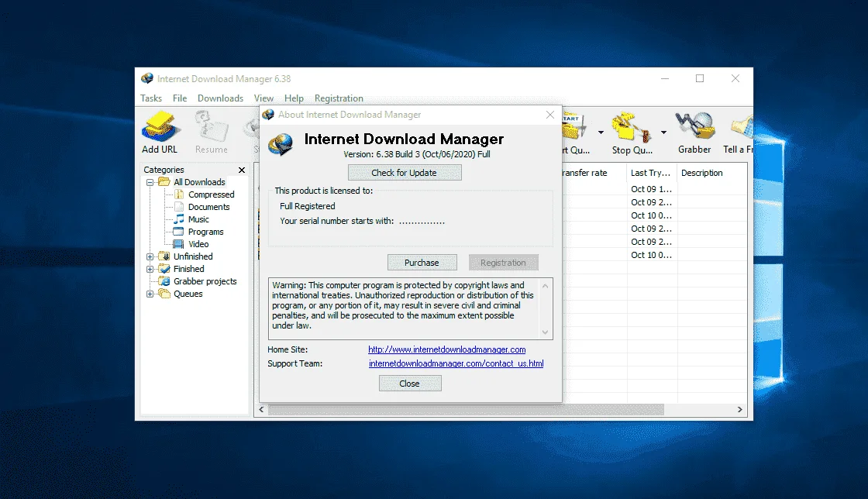The width and height of the screenshot is (868, 499).
Task: Click the Transfer rate column header
Action: coord(594,173)
